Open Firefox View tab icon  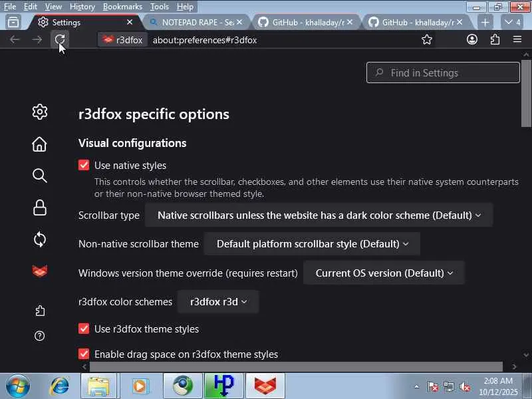13,23
